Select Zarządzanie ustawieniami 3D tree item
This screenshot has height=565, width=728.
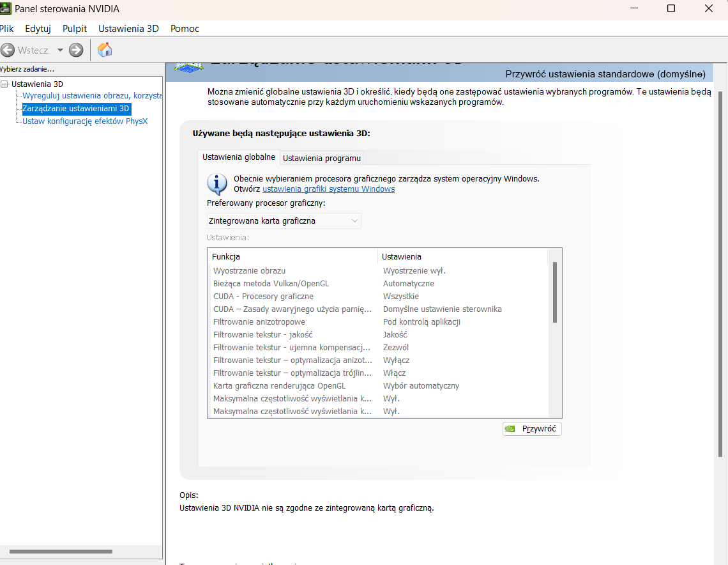pyautogui.click(x=76, y=109)
